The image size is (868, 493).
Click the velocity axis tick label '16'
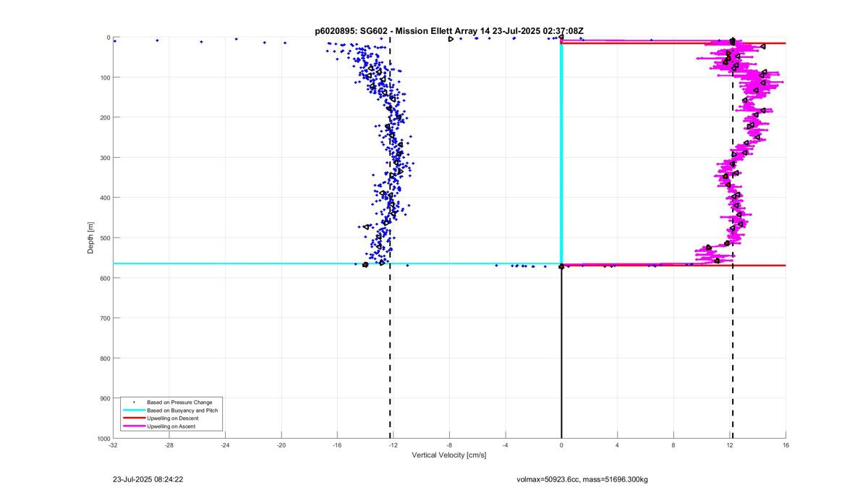tap(786, 445)
